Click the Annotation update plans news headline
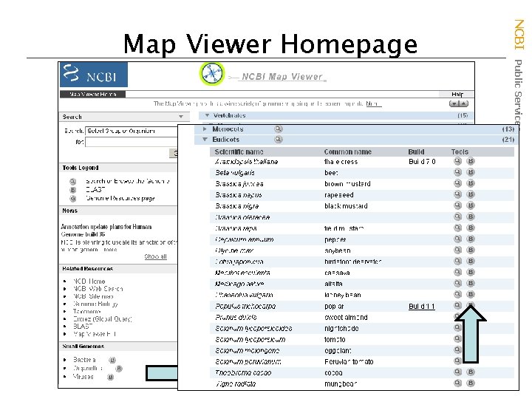This screenshot has width=532, height=399. pyautogui.click(x=106, y=231)
